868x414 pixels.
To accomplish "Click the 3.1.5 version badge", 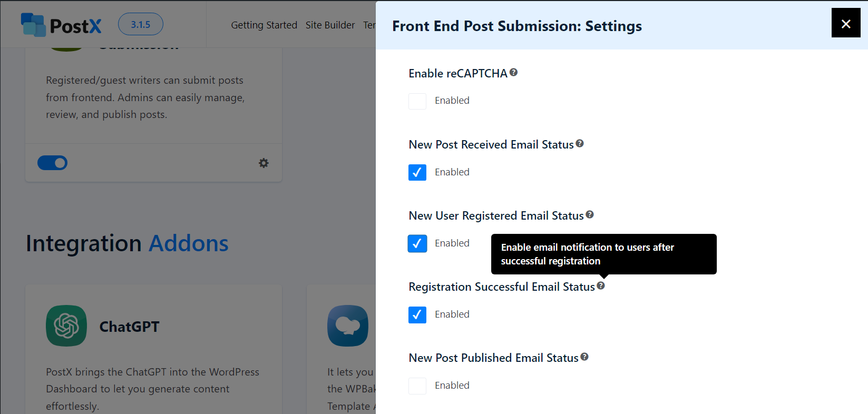I will tap(140, 24).
